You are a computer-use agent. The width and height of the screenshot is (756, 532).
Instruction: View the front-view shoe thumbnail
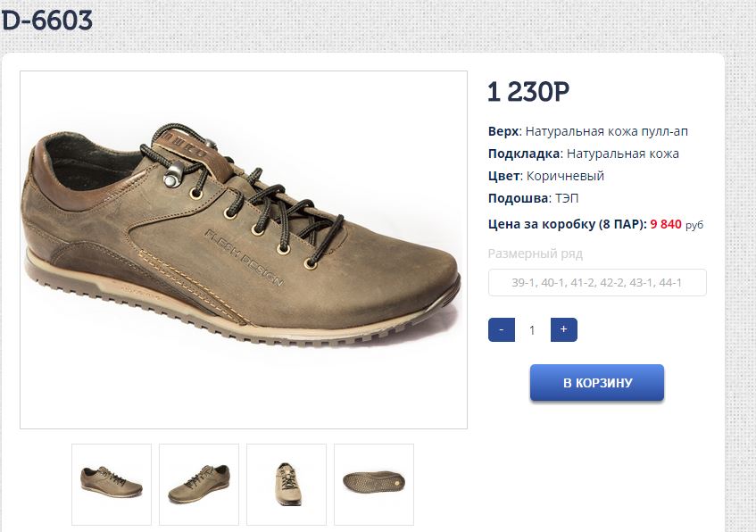tap(286, 484)
